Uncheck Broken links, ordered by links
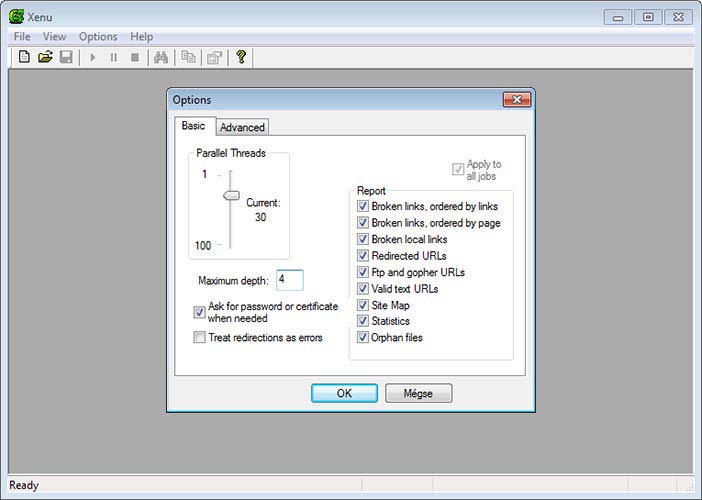This screenshot has height=500, width=702. [x=363, y=207]
